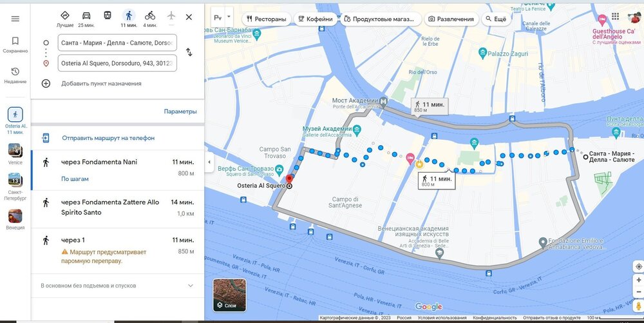
Task: Click starred saved place on route
Action: coord(419,164)
